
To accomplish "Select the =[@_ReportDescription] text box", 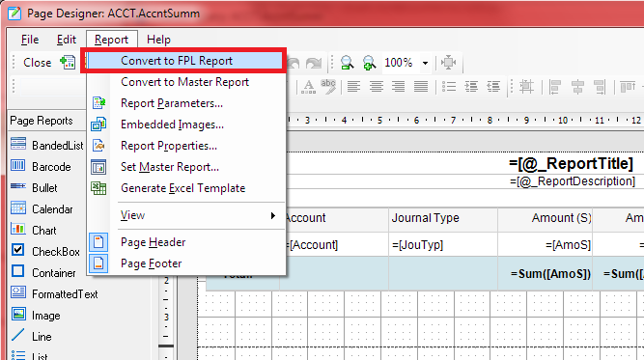I will [573, 181].
